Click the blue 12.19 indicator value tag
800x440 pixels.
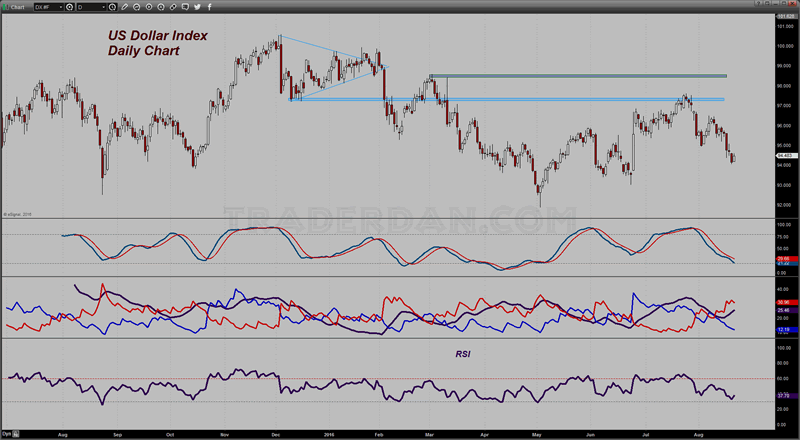pyautogui.click(x=786, y=329)
